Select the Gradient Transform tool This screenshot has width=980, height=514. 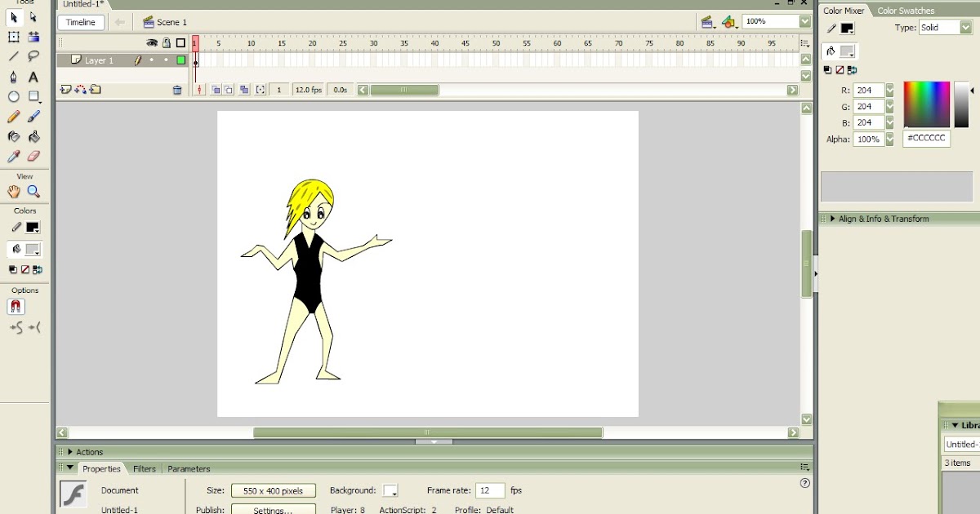pos(33,37)
